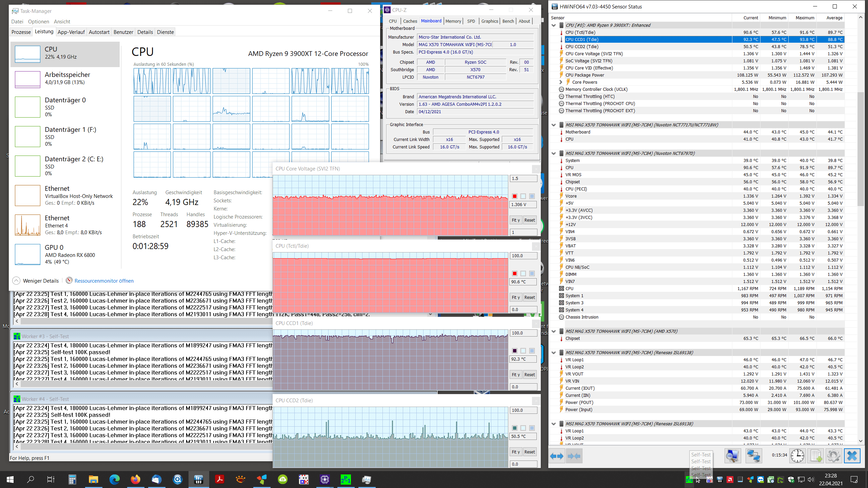The width and height of the screenshot is (868, 488).
Task: Open CPU-Z Graphics tab
Action: pos(490,21)
